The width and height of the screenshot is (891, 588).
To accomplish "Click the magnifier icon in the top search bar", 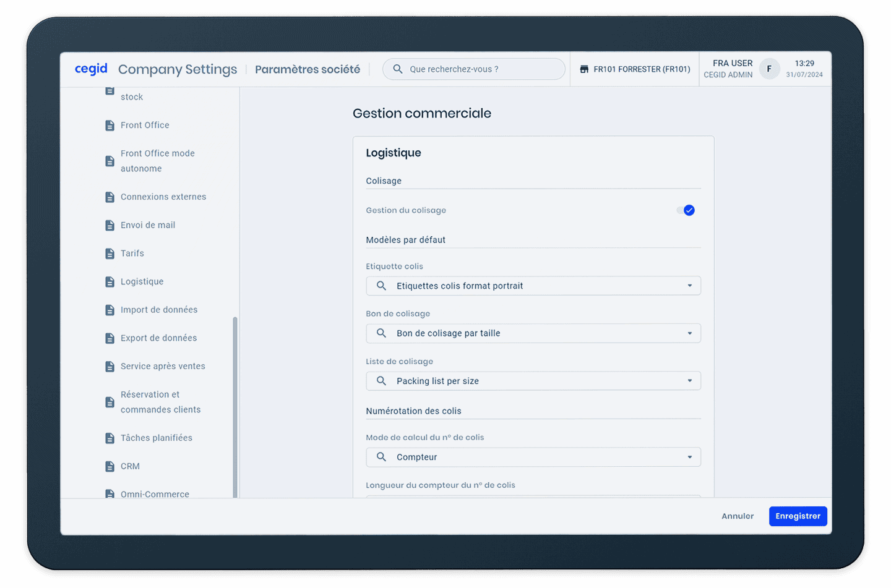I will click(398, 69).
